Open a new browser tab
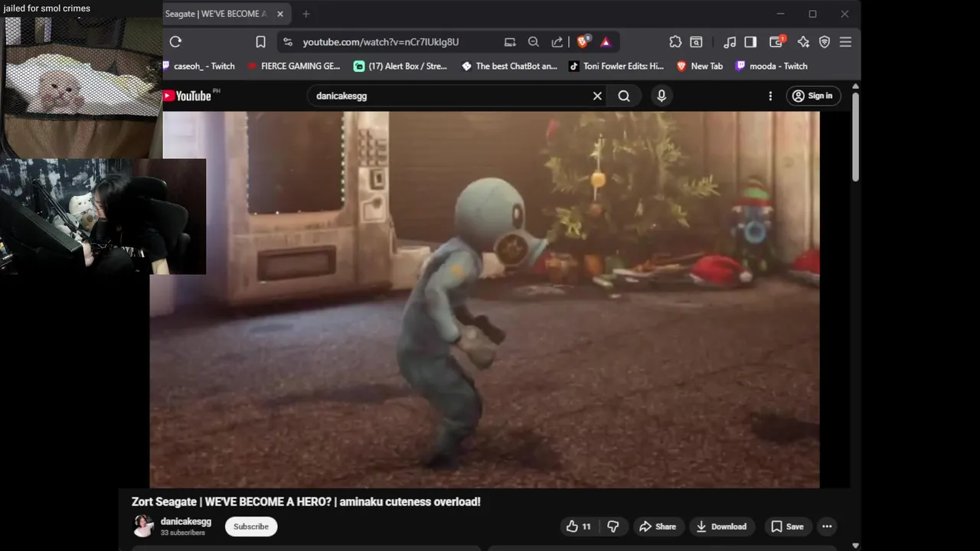The width and height of the screenshot is (980, 551). tap(306, 14)
